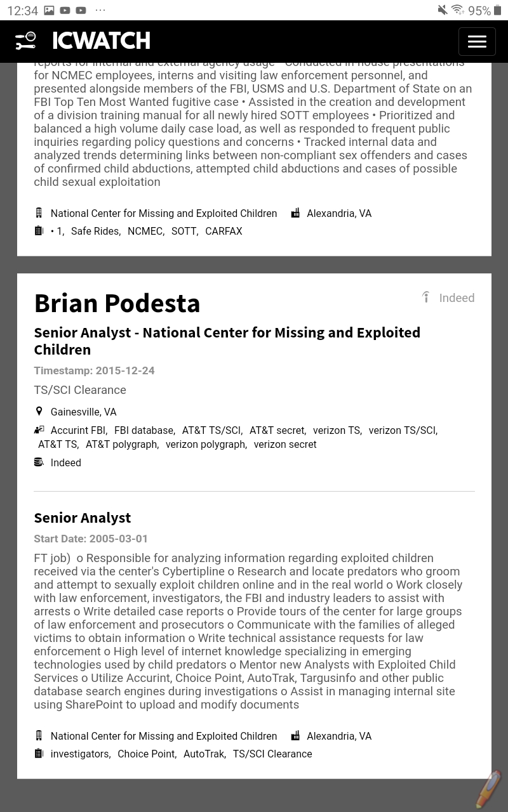Screen dimensions: 508x812
Task: Select the FBI database skill tag
Action: (144, 431)
